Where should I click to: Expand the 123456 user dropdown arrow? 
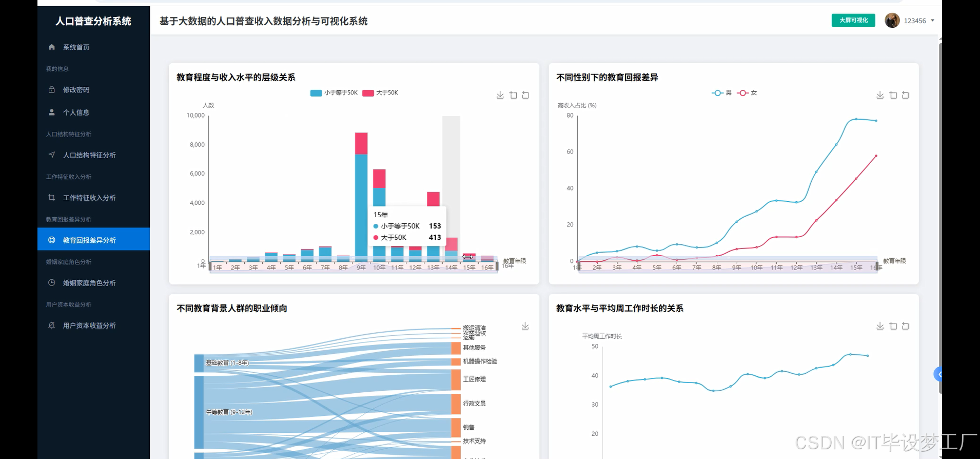point(932,21)
